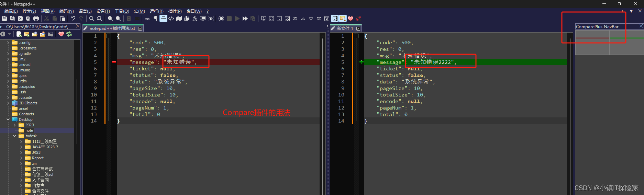Paste from clipboard toolbar icon
Viewport: 644px width, 195px height.
tap(63, 19)
